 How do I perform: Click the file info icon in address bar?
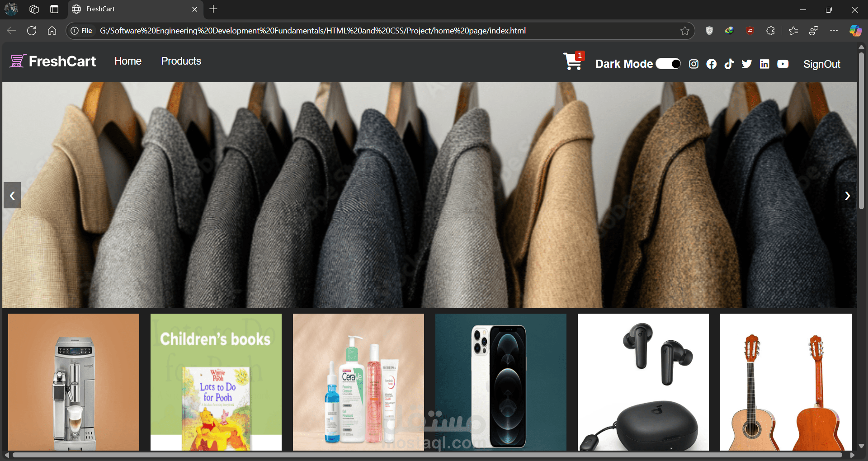point(81,31)
